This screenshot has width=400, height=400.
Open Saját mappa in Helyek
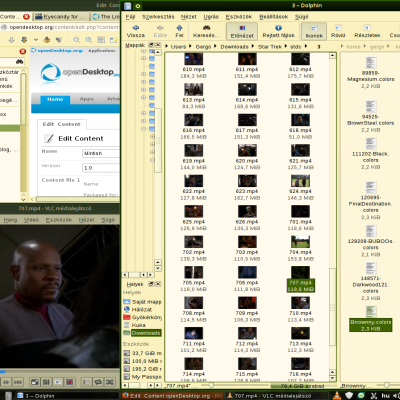pyautogui.click(x=142, y=302)
